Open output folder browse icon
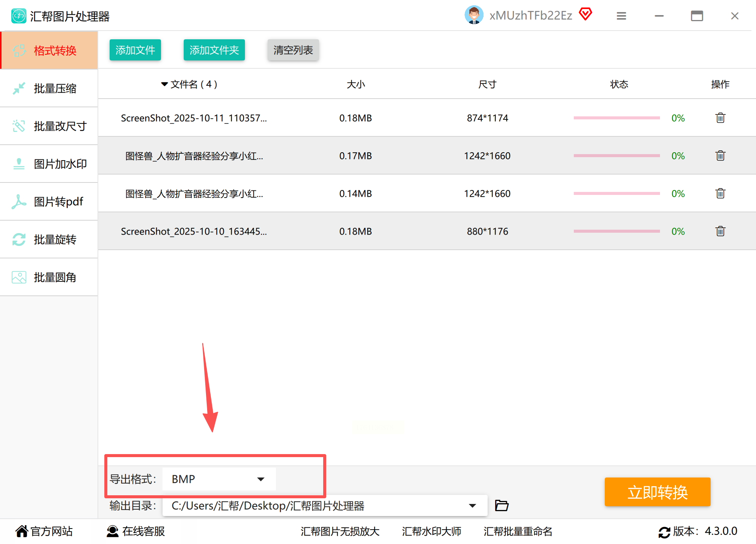This screenshot has height=544, width=756. point(502,505)
